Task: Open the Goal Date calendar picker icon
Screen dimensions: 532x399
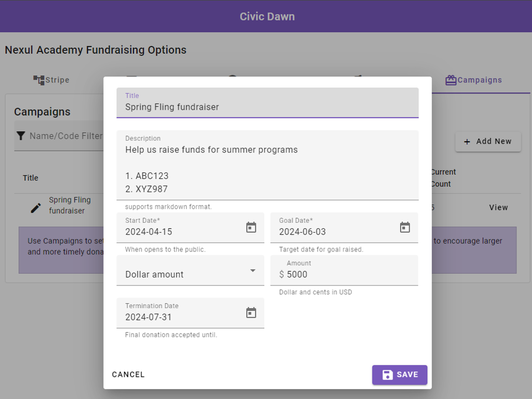Action: point(405,227)
